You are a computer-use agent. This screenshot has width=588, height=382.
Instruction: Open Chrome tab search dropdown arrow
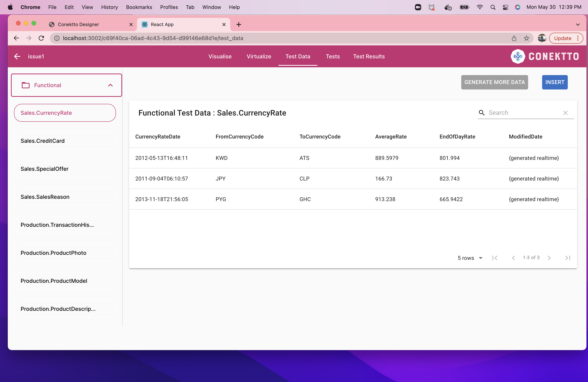(x=578, y=25)
